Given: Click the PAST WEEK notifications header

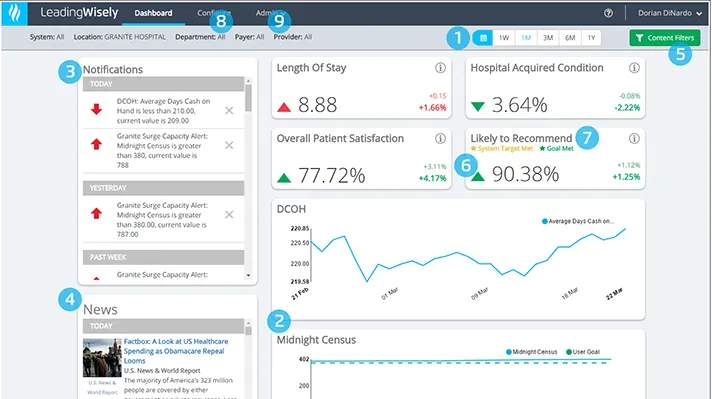Looking at the screenshot, I should [x=163, y=257].
